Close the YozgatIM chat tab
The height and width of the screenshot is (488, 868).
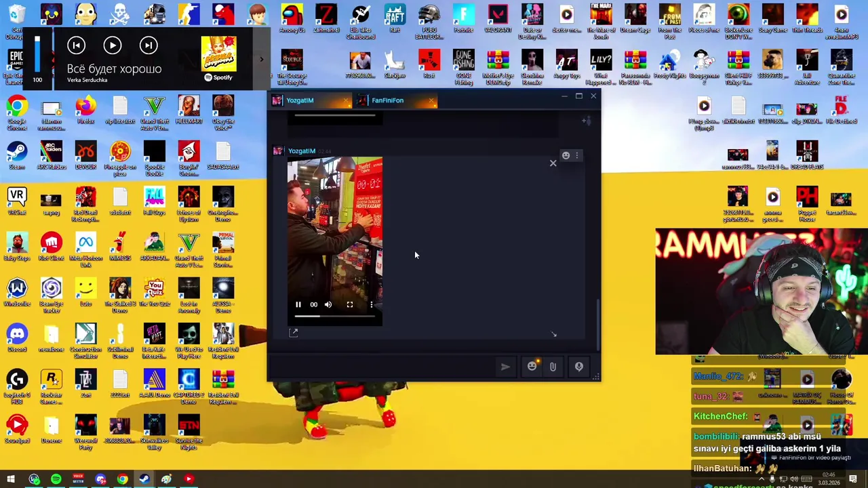(347, 102)
